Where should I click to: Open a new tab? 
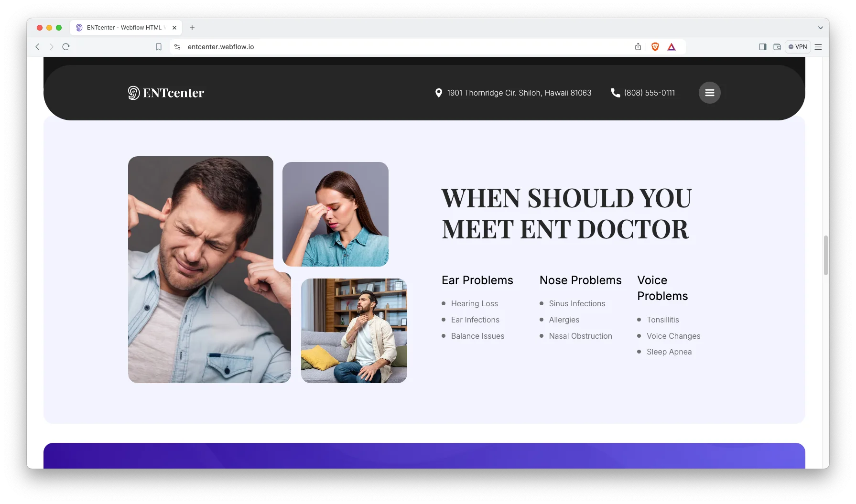192,28
